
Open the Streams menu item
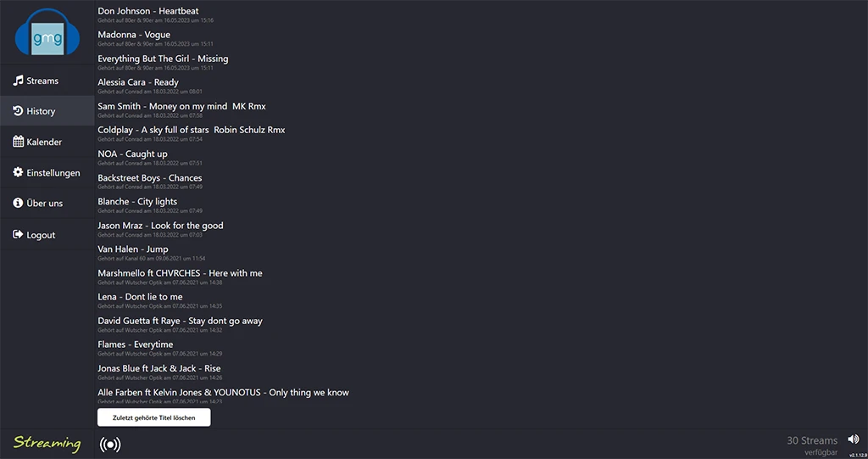point(42,81)
